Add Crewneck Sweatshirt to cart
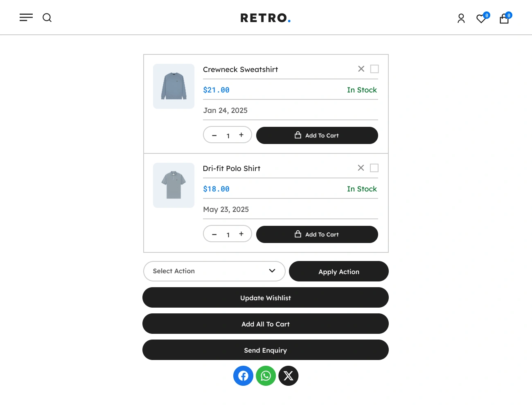The image size is (532, 405). [x=317, y=135]
